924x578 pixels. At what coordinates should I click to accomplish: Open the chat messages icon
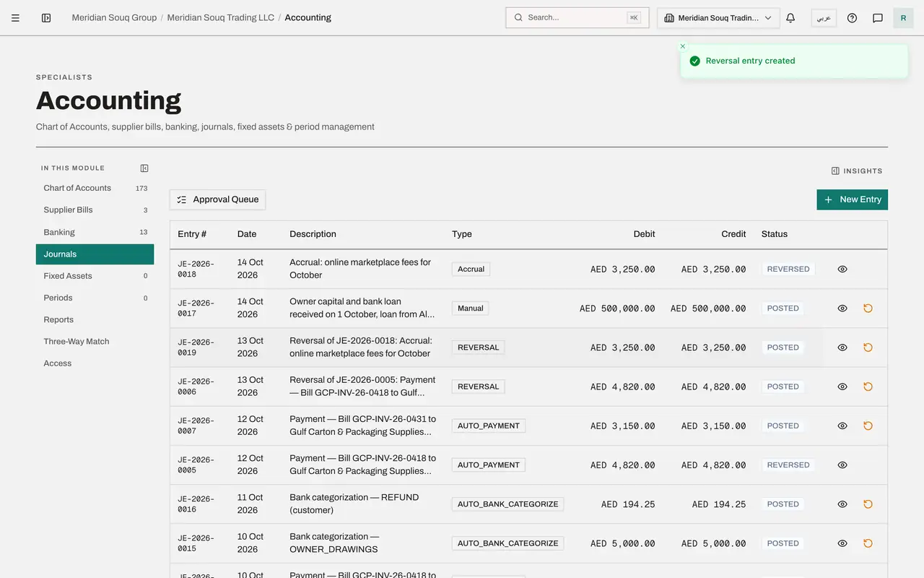click(878, 18)
